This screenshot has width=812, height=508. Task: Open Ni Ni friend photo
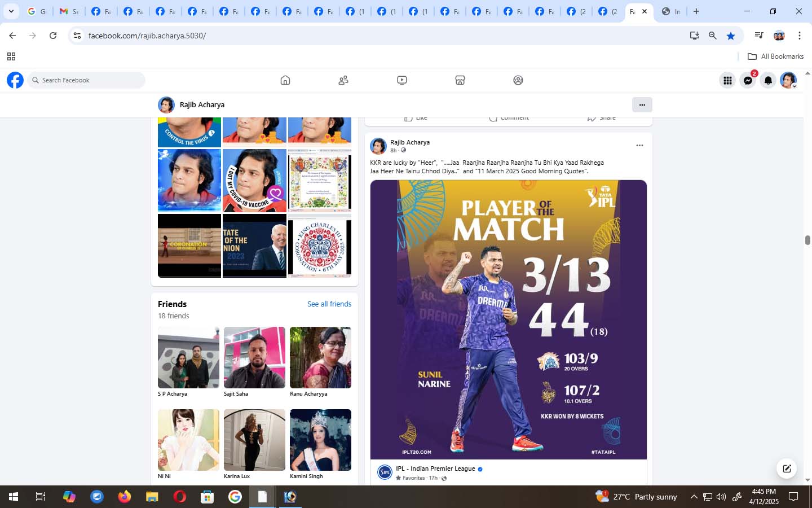(188, 440)
